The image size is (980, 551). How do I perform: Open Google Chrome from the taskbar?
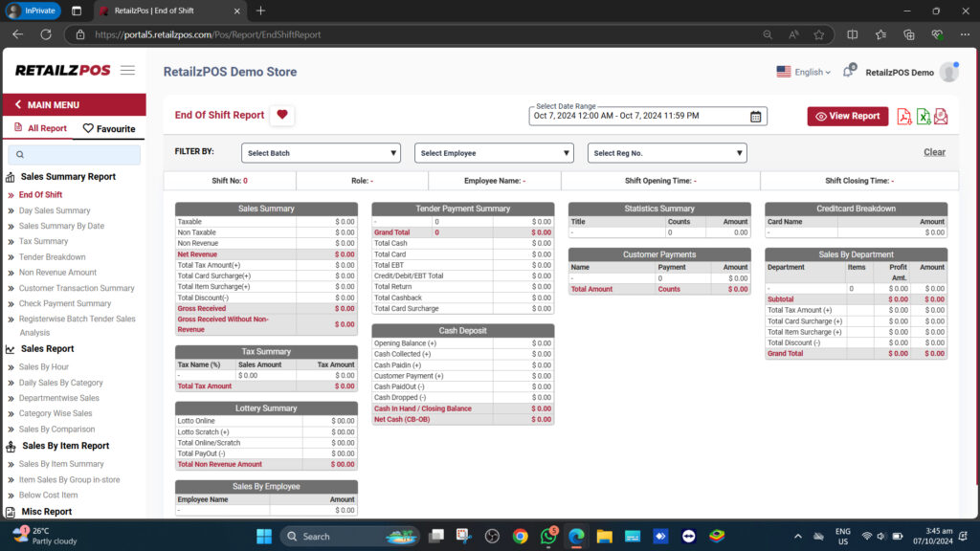520,537
